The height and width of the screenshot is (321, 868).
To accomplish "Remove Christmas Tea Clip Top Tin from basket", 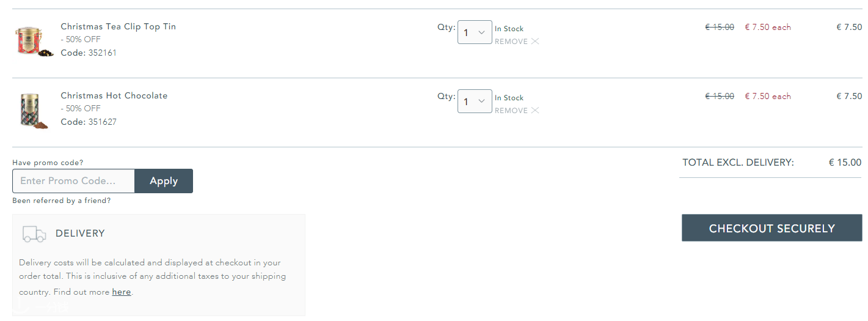I will tap(511, 42).
